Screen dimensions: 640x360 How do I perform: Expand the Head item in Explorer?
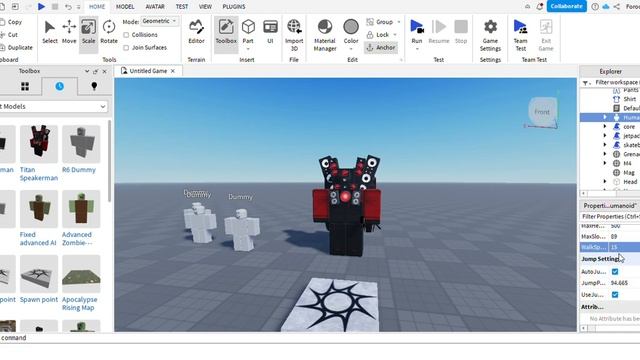pos(605,181)
